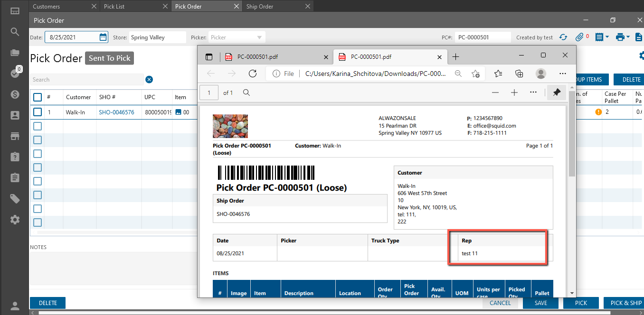The width and height of the screenshot is (644, 315).
Task: Click the browser favorites list star icon
Action: (x=498, y=74)
